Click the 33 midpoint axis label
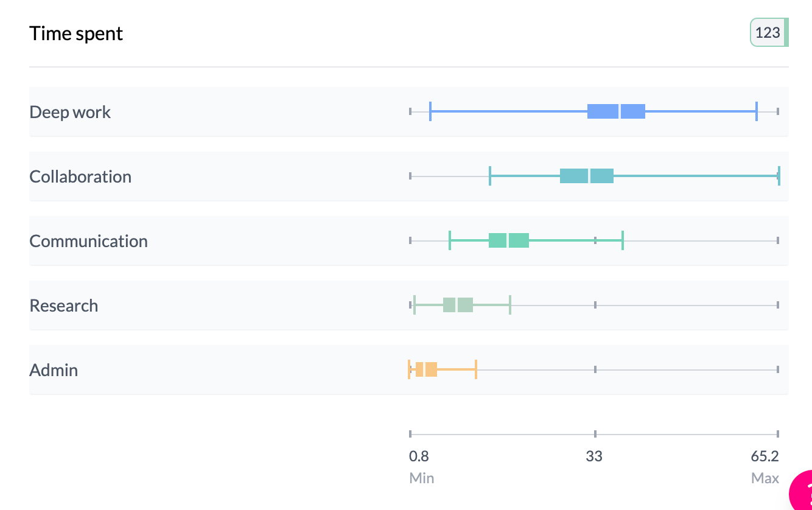Viewport: 812px width, 510px height. click(594, 456)
